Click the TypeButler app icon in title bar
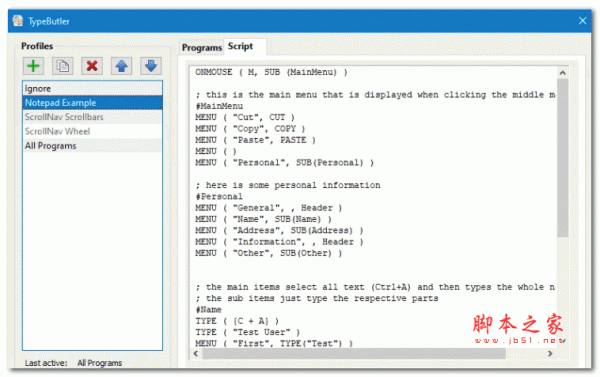The height and width of the screenshot is (377, 600). coord(17,21)
